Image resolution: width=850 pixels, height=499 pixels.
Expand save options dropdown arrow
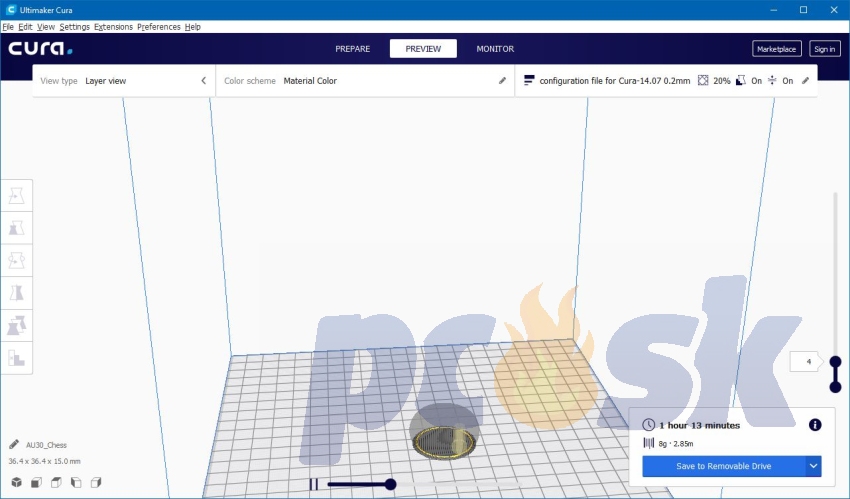pos(813,466)
